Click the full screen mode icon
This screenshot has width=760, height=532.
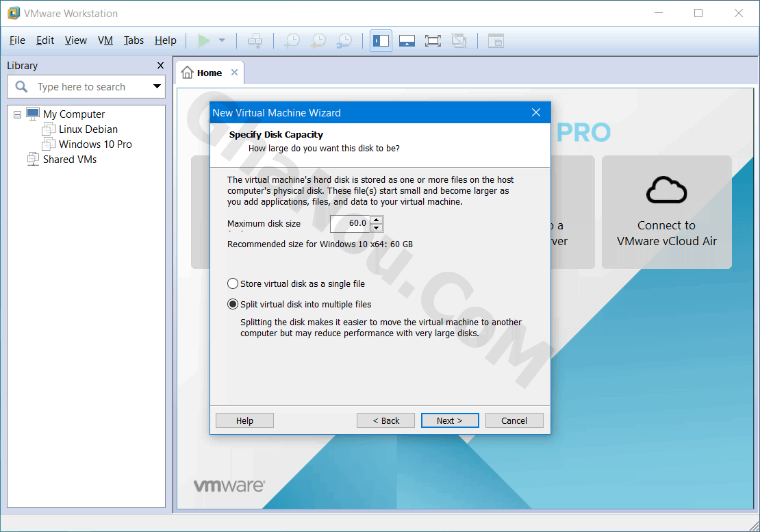click(433, 40)
